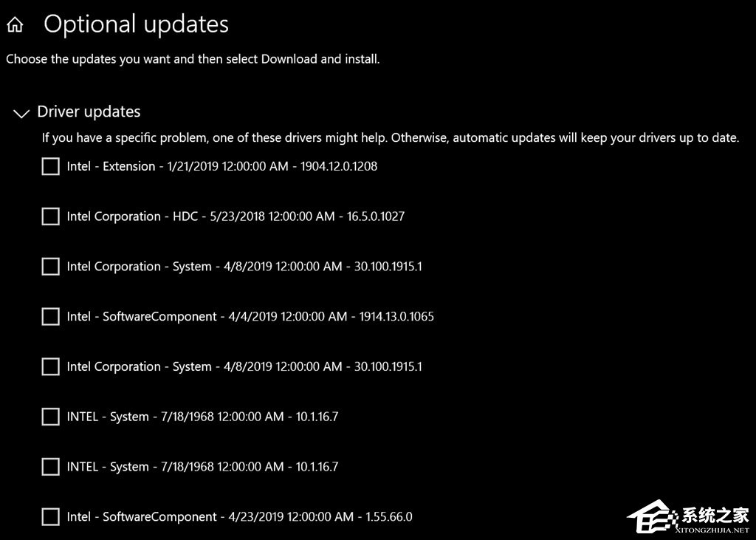Enable the first Intel Corporation System 30.100.1915.1 checkbox
This screenshot has height=540, width=756.
tap(50, 267)
